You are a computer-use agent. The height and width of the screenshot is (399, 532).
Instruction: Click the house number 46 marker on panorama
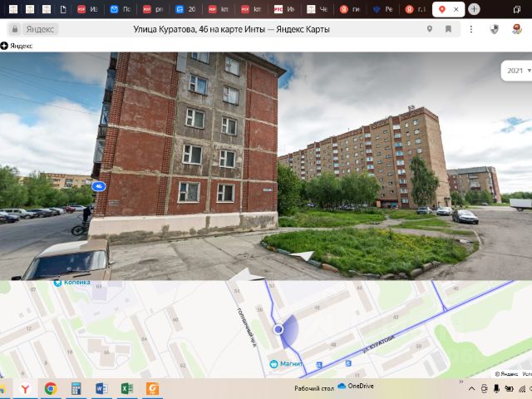click(99, 186)
